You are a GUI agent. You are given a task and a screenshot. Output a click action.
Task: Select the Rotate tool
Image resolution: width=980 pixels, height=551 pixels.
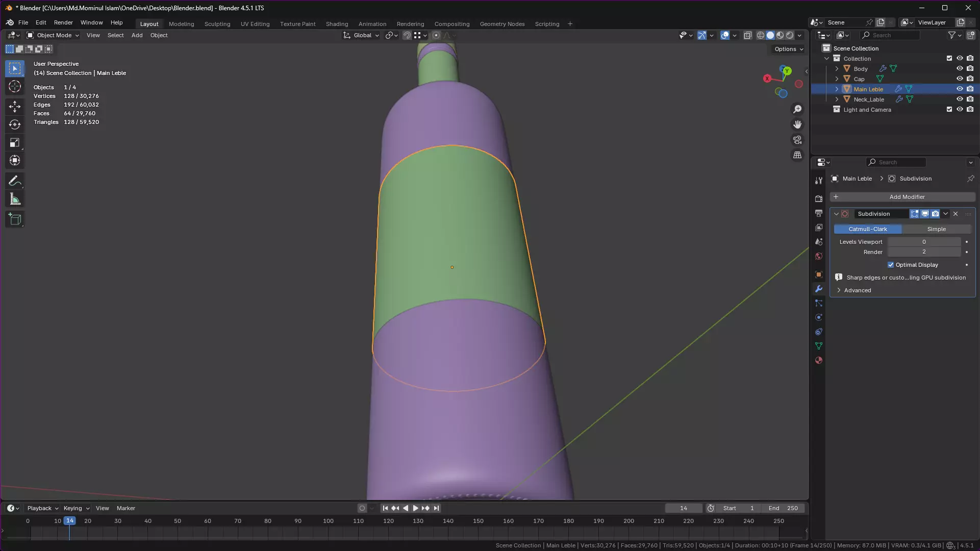pos(15,124)
